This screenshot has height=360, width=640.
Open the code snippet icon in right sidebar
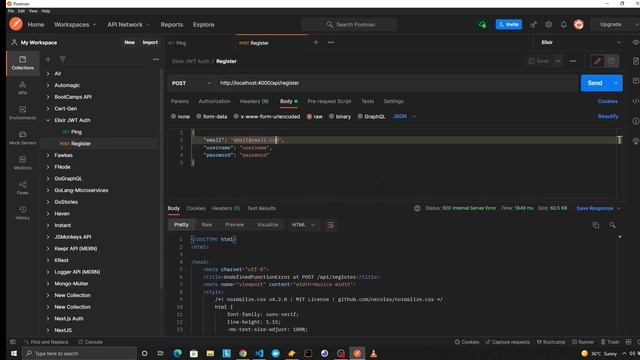click(636, 101)
